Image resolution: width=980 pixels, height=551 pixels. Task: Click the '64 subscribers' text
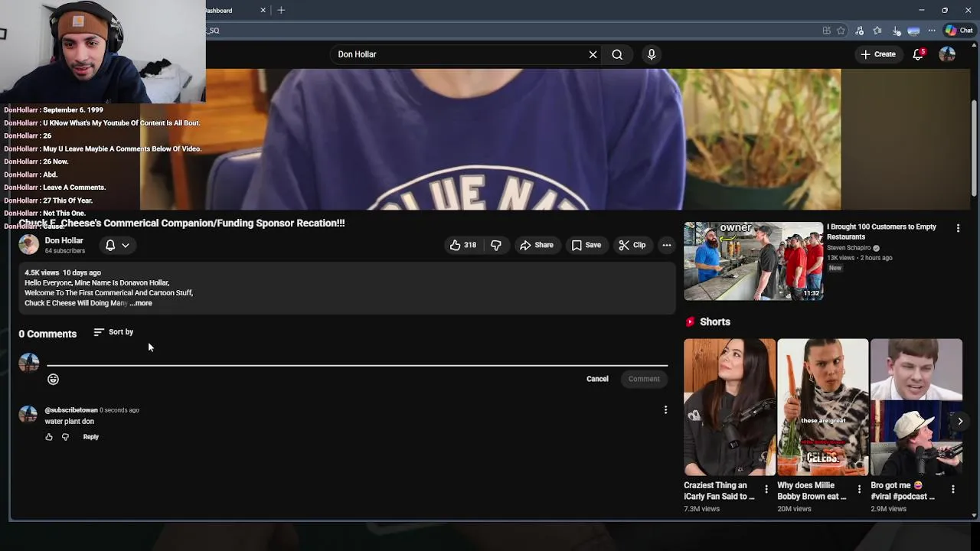[64, 251]
